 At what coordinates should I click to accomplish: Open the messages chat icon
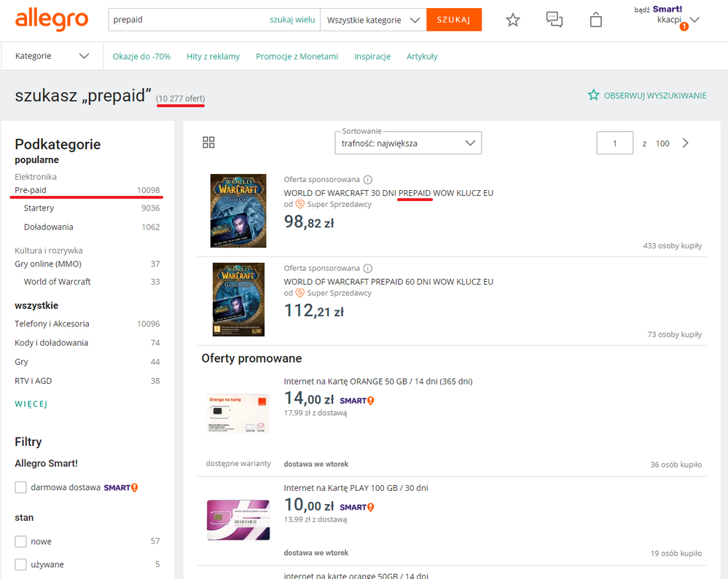pos(555,20)
